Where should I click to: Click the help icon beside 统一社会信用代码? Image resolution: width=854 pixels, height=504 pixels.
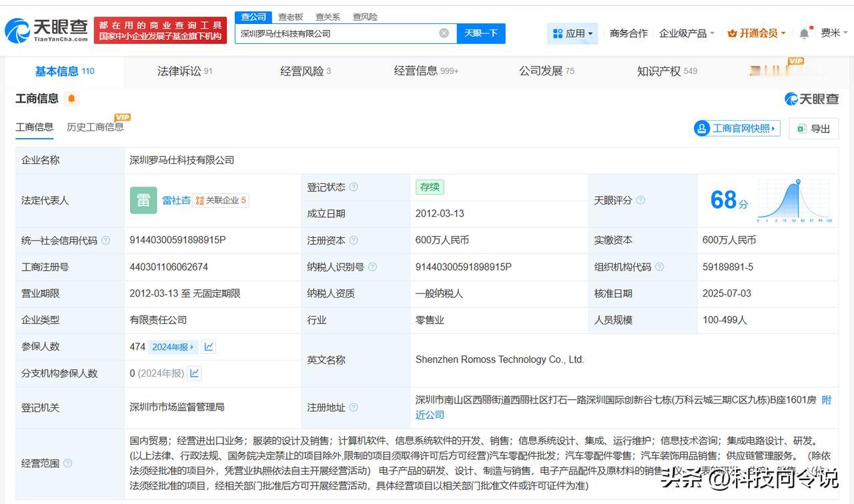[105, 240]
